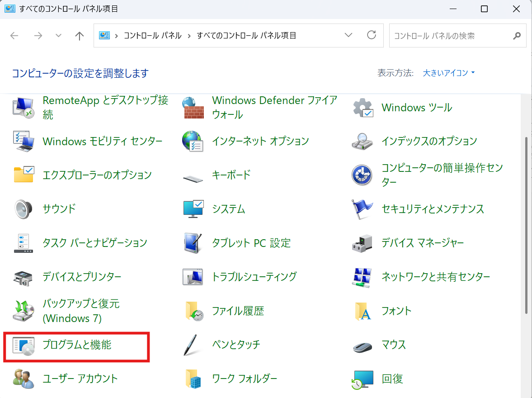Open セキュリティとメンテナンス
532x398 pixels.
click(x=432, y=209)
